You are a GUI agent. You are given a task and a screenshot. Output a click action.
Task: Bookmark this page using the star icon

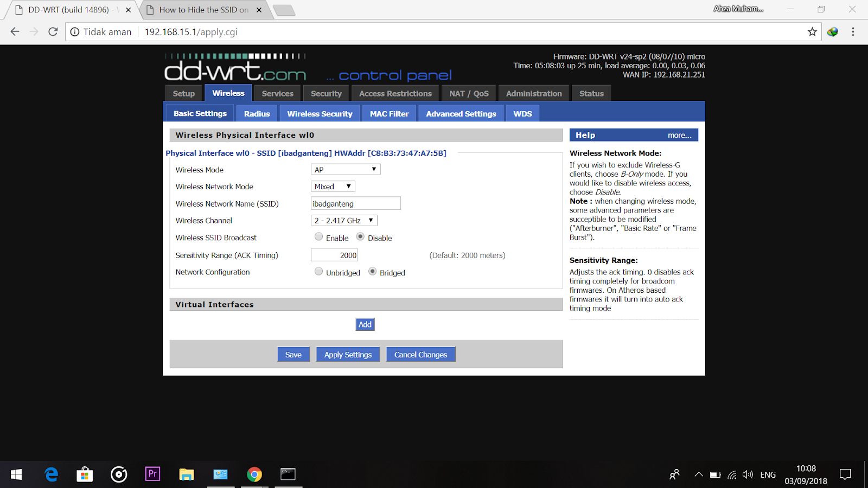pyautogui.click(x=813, y=31)
